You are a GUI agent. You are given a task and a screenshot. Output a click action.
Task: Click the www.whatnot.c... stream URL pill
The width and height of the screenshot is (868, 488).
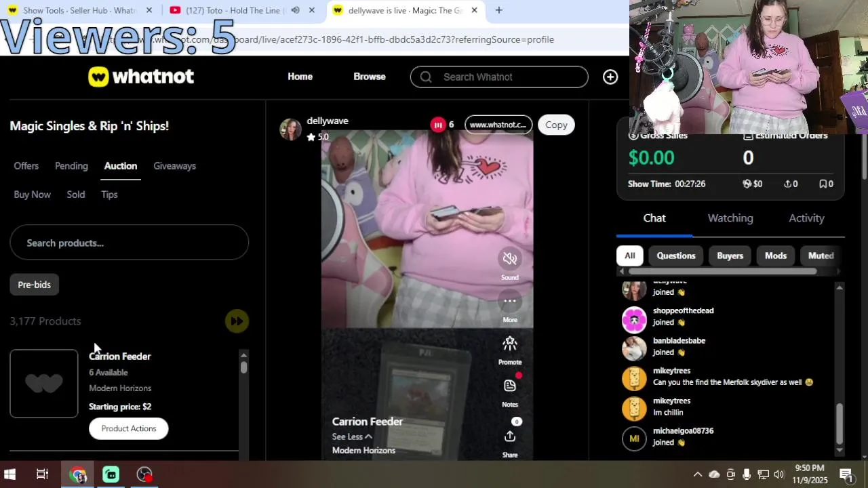[498, 125]
